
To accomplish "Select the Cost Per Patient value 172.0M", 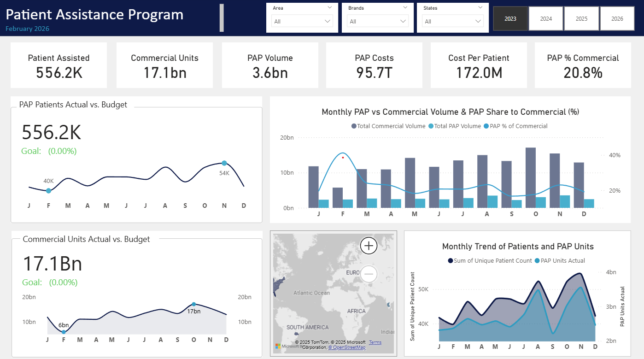I will pos(479,73).
